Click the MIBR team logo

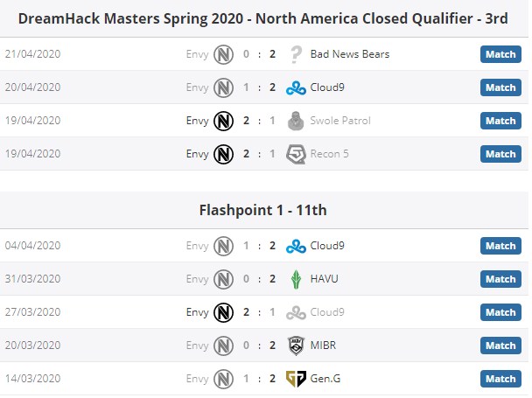point(296,346)
